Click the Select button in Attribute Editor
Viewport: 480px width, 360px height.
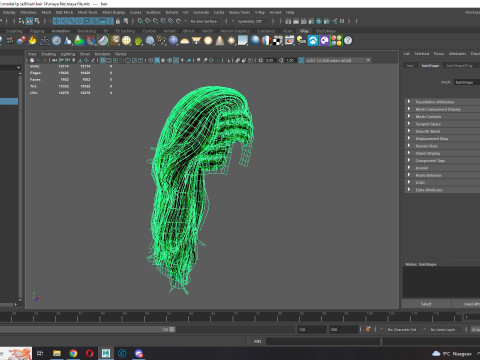[426, 304]
